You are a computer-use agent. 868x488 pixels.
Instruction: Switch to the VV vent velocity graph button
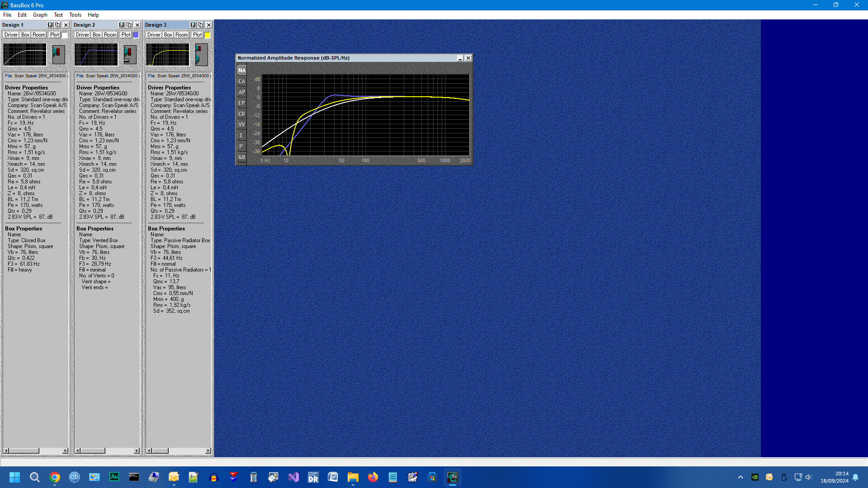(x=242, y=125)
